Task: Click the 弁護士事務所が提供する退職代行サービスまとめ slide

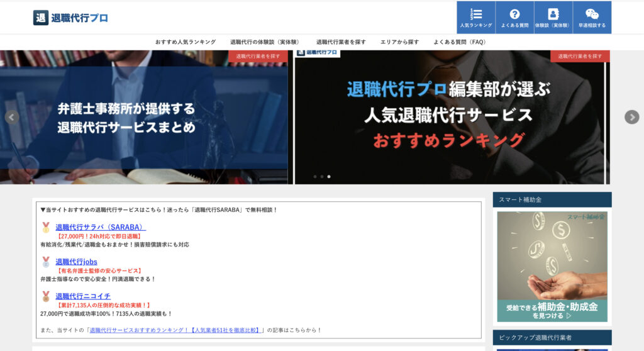Action: (x=143, y=117)
